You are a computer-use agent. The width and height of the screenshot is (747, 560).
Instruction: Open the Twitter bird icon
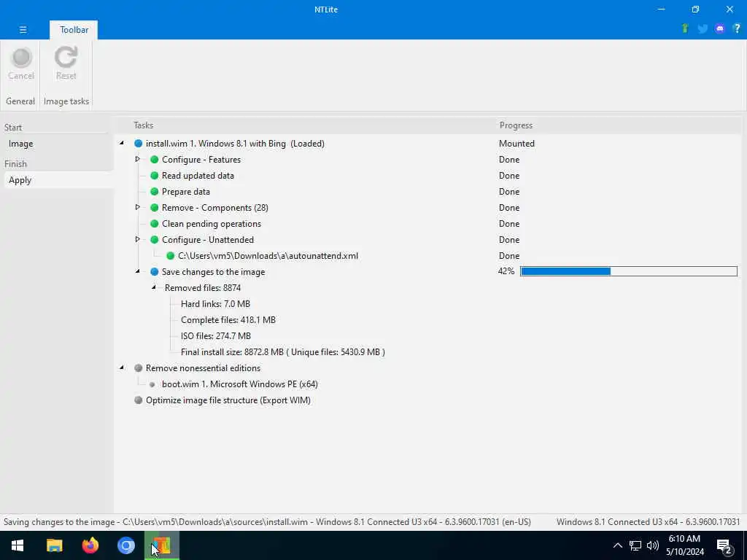coord(703,28)
